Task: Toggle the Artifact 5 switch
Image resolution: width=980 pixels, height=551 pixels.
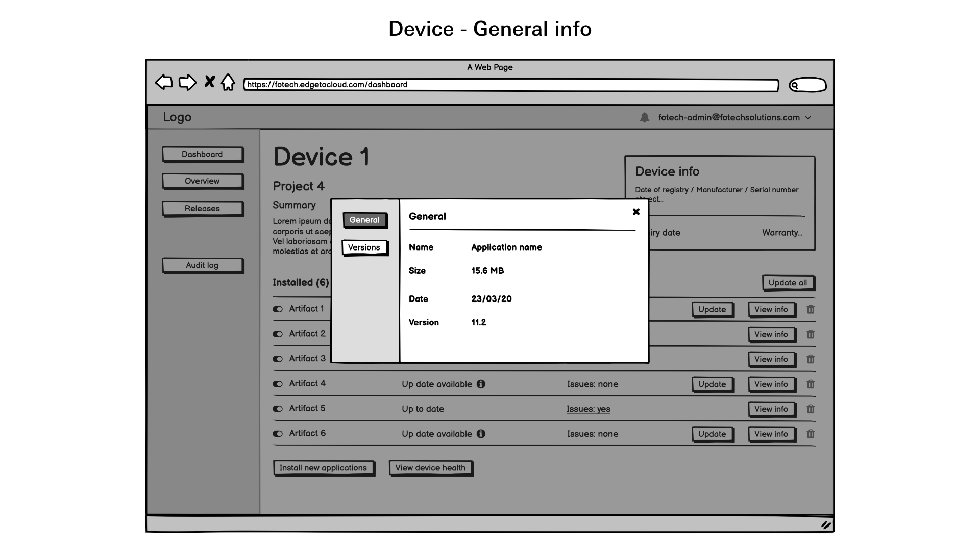Action: pyautogui.click(x=278, y=409)
